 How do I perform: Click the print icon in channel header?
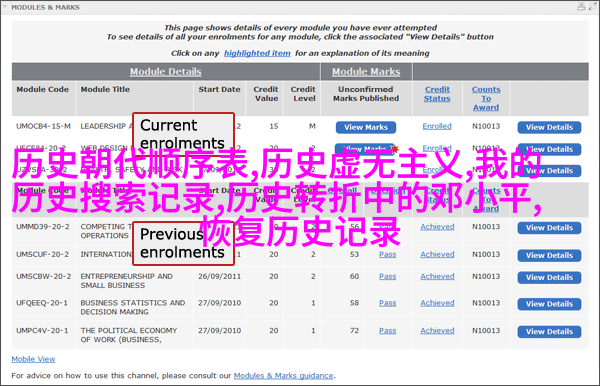(581, 7)
